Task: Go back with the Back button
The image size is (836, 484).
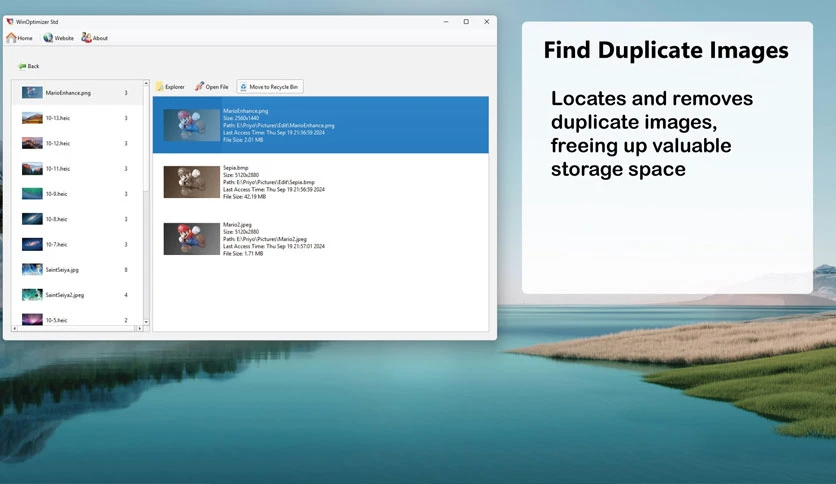Action: coord(29,66)
